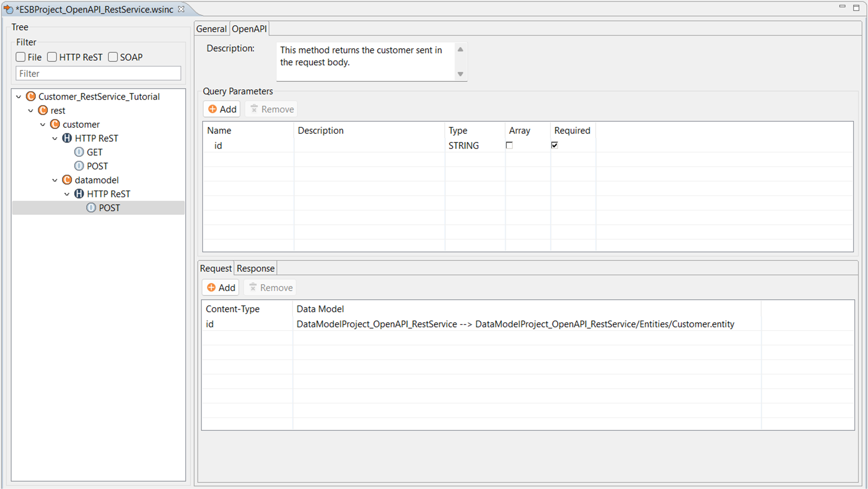Click the rest component icon in tree
The width and height of the screenshot is (868, 489).
pyautogui.click(x=43, y=110)
